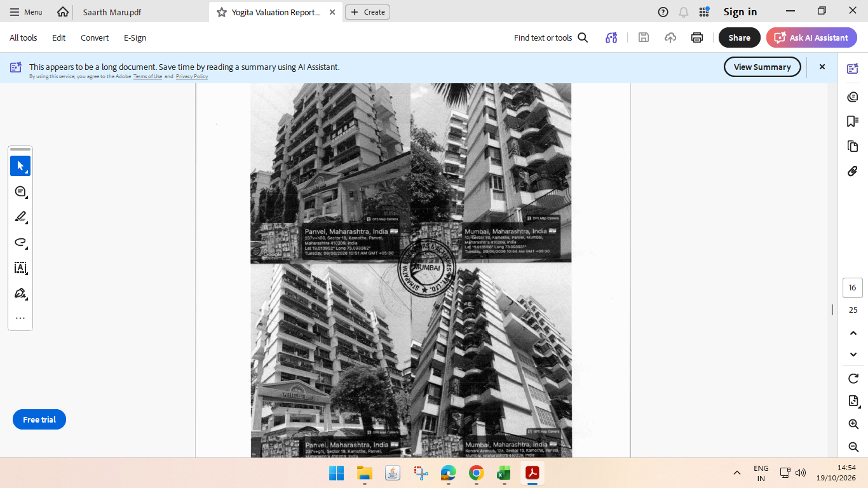
Task: Select the Add text box tool
Action: (x=20, y=268)
